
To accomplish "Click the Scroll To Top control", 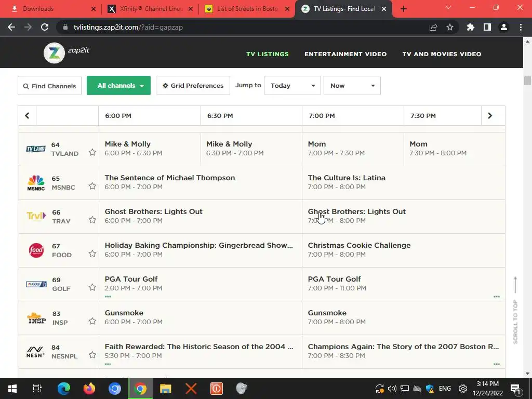I will click(x=515, y=310).
